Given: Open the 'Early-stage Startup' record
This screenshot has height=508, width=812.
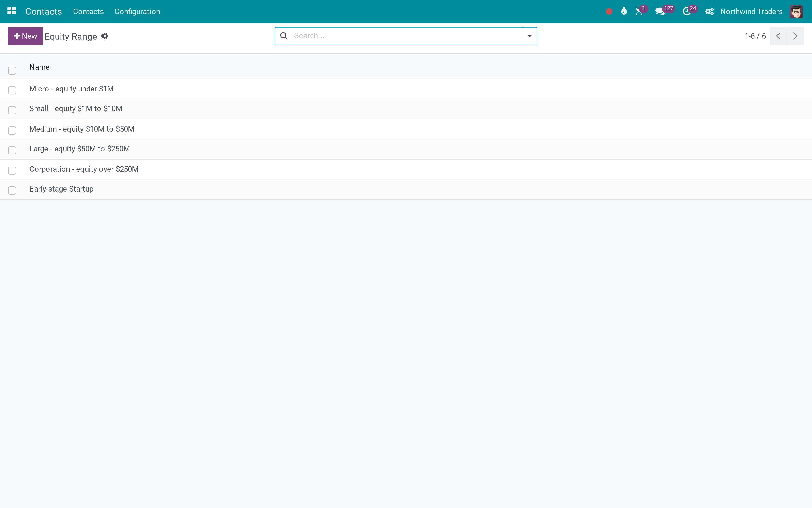Looking at the screenshot, I should (x=61, y=189).
